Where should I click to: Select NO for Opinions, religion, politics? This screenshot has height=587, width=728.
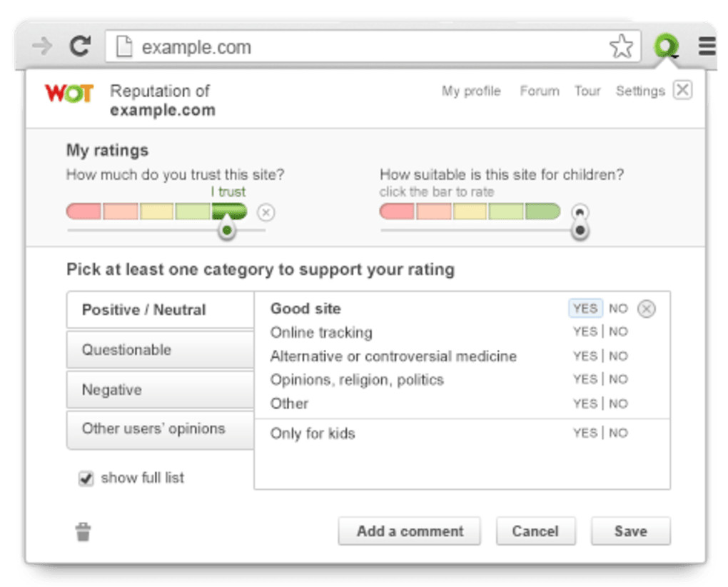tap(618, 379)
